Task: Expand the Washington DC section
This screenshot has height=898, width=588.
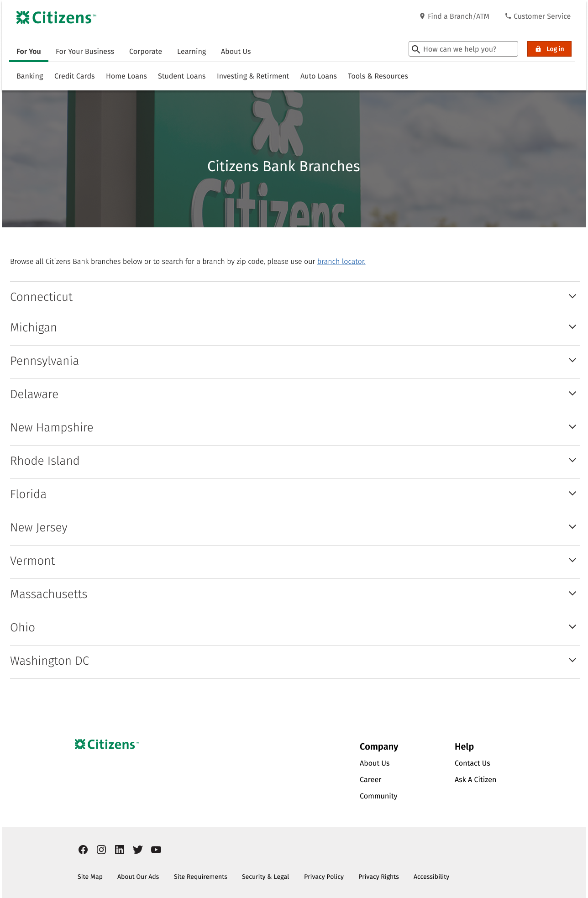Action: (295, 662)
